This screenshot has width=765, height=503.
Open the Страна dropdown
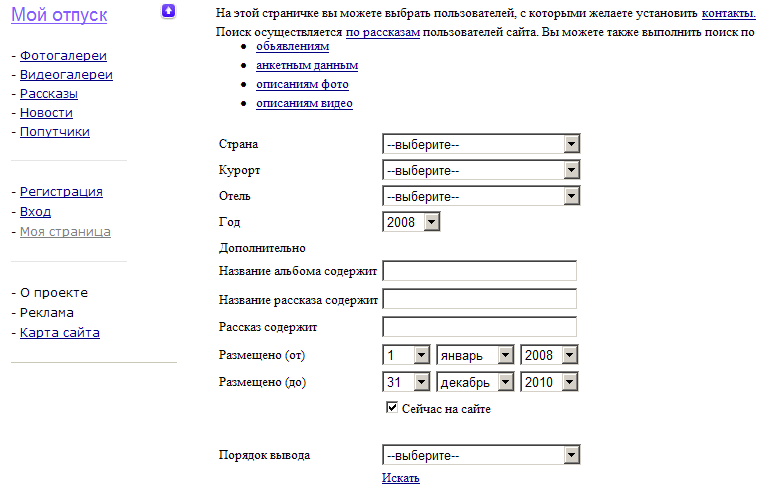click(x=481, y=144)
